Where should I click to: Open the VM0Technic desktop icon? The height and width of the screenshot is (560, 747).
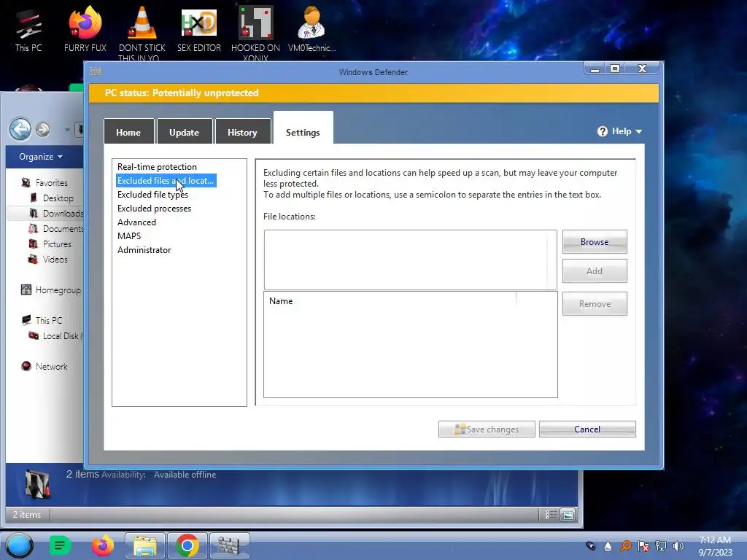tap(311, 31)
